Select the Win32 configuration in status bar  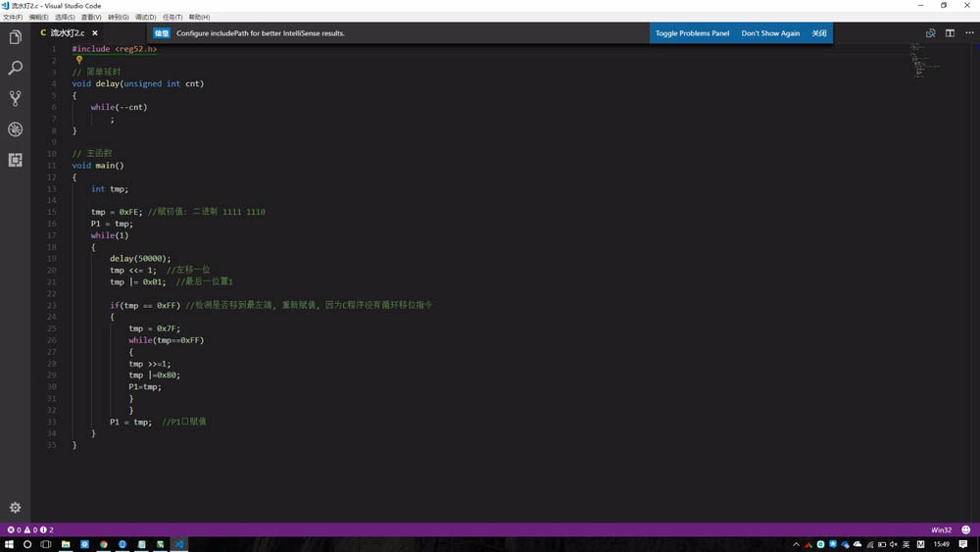tap(941, 529)
